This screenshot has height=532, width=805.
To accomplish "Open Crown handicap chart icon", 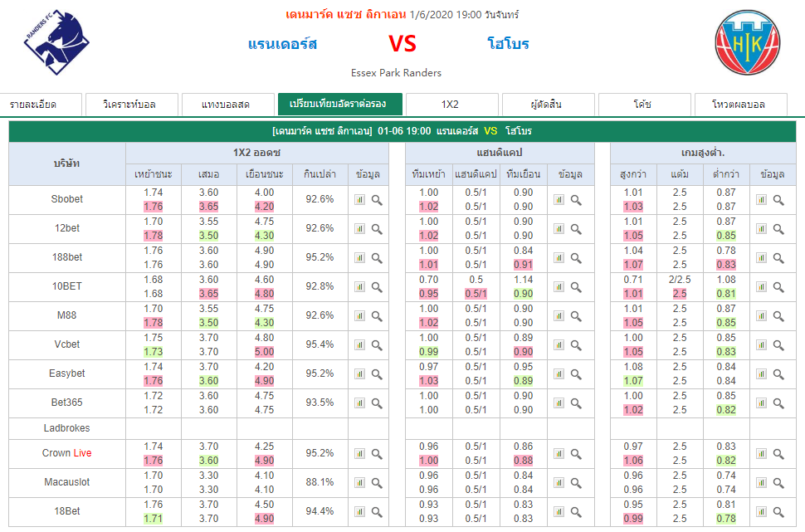I will (x=559, y=454).
